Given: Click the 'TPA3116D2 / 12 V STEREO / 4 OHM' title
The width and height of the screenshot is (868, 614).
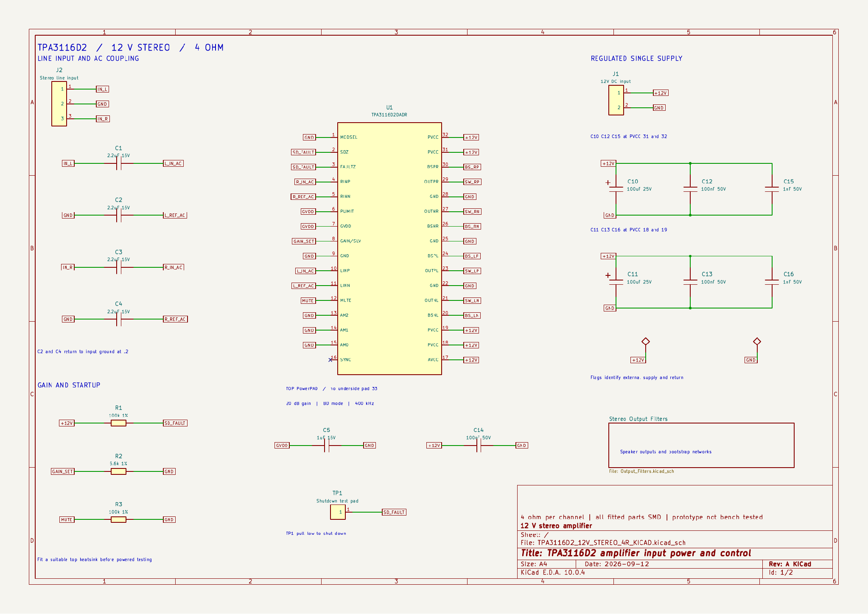Looking at the screenshot, I should pos(130,48).
